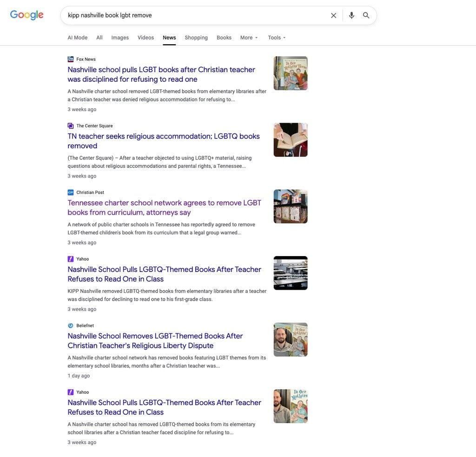Open the Shopping tab

point(196,38)
